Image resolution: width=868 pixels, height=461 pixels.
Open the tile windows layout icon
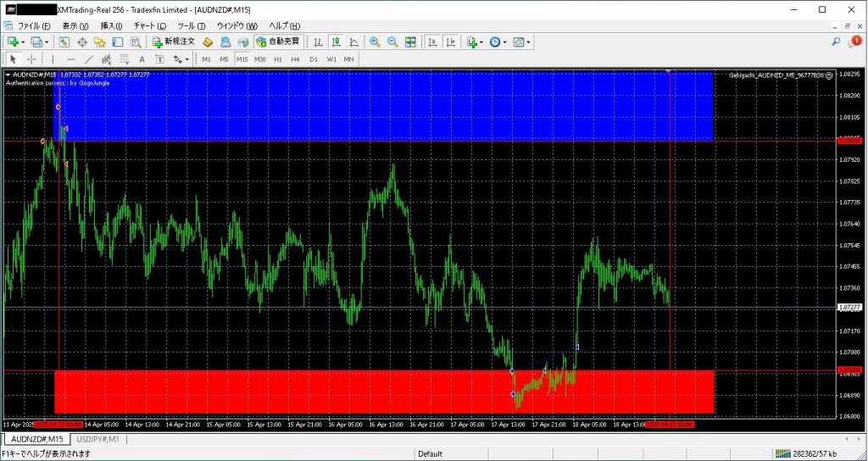pyautogui.click(x=411, y=42)
